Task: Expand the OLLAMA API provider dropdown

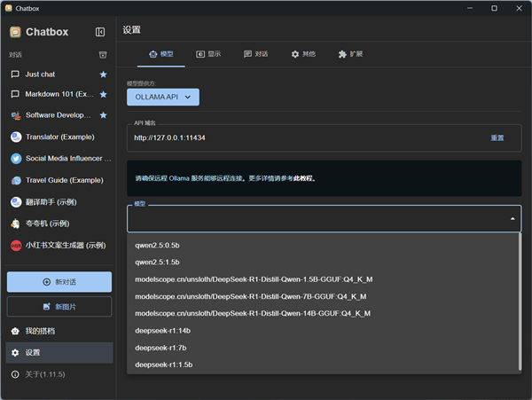Action: (163, 97)
